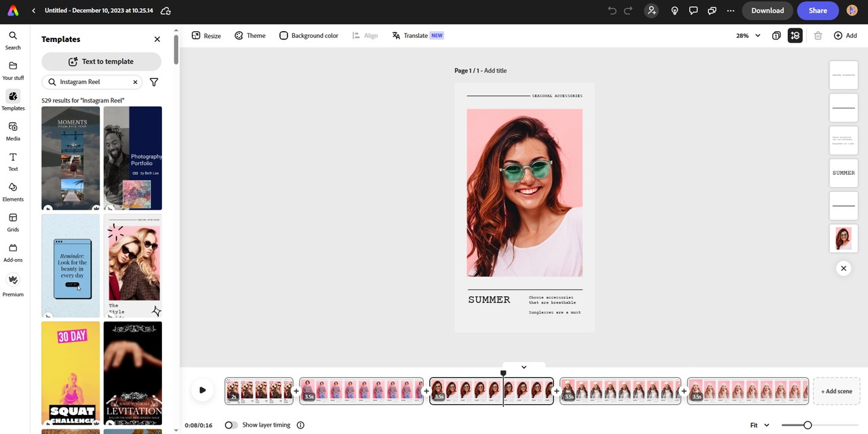This screenshot has height=434, width=868.
Task: Click the Add page button
Action: click(846, 35)
